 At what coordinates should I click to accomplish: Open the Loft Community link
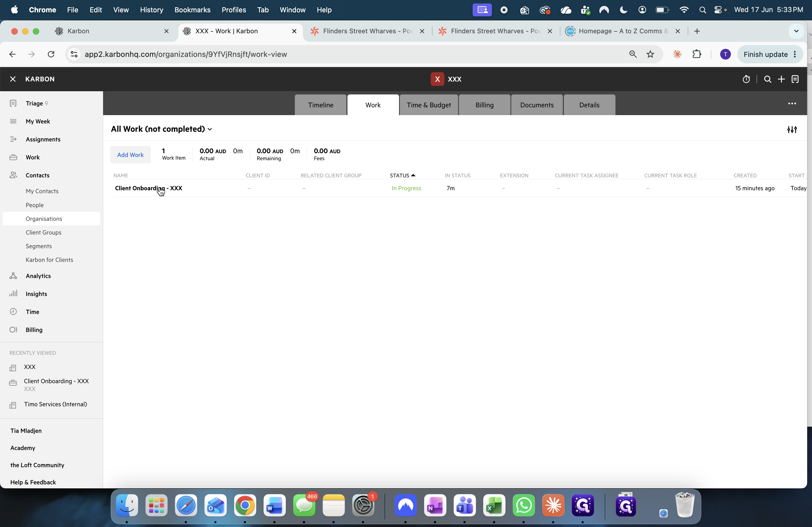tap(37, 465)
